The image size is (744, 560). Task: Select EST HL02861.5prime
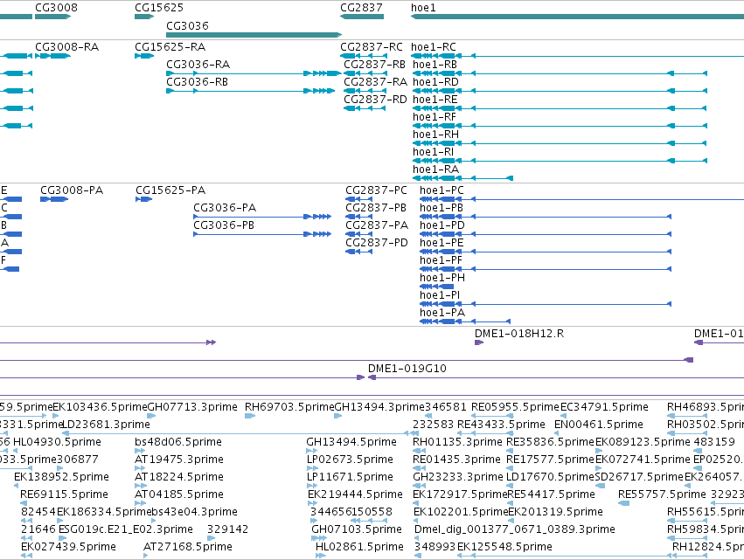click(x=359, y=547)
